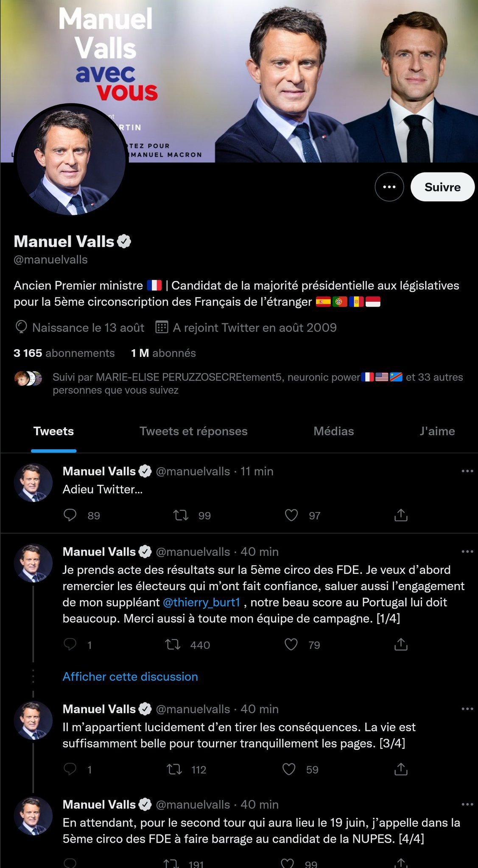View the "abonnés" followers list

click(163, 353)
